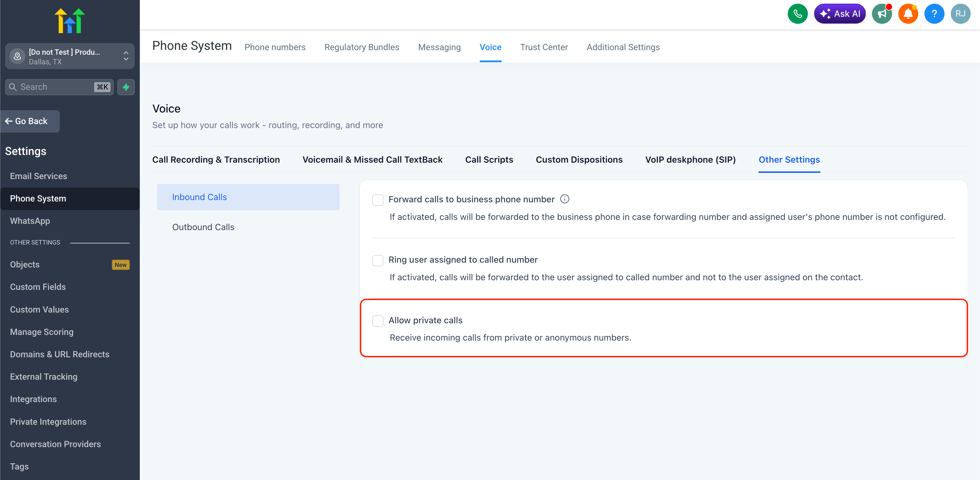
Task: Click the green phone dialer icon
Action: pos(797,14)
